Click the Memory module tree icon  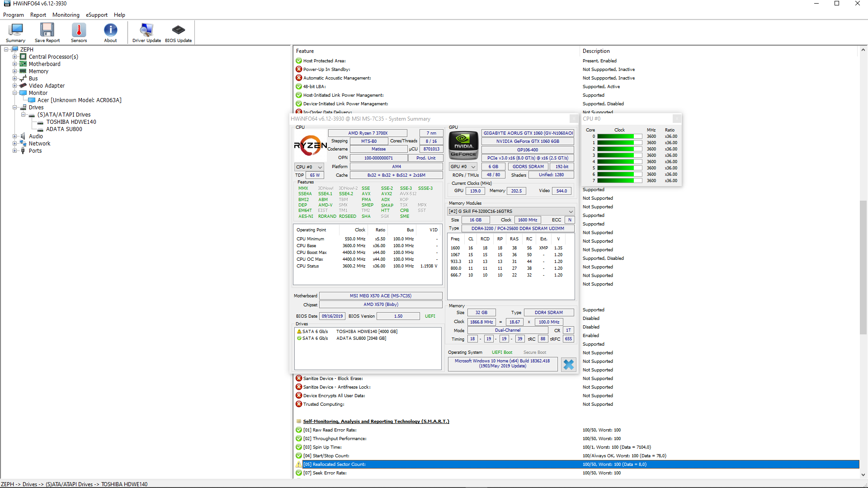coord(23,71)
